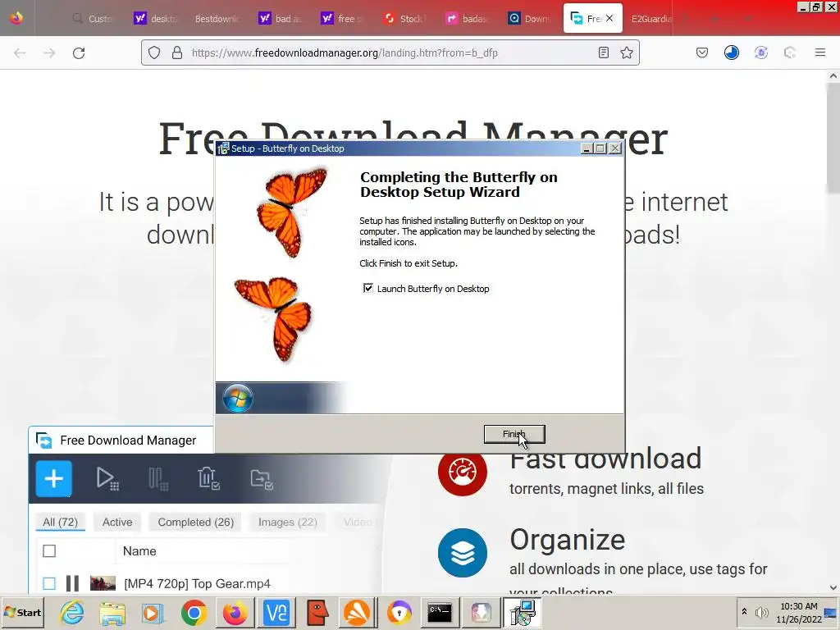This screenshot has height=630, width=840.
Task: Click the padlock site security icon
Action: point(177,52)
